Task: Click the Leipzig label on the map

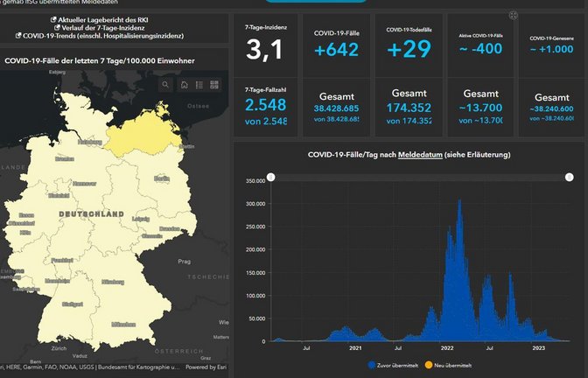Action: pyautogui.click(x=141, y=219)
